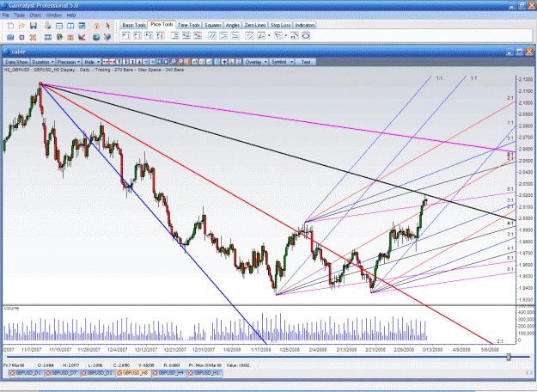Image resolution: width=537 pixels, height=392 pixels.
Task: Select the ellipse price tool icon
Action: click(x=306, y=35)
